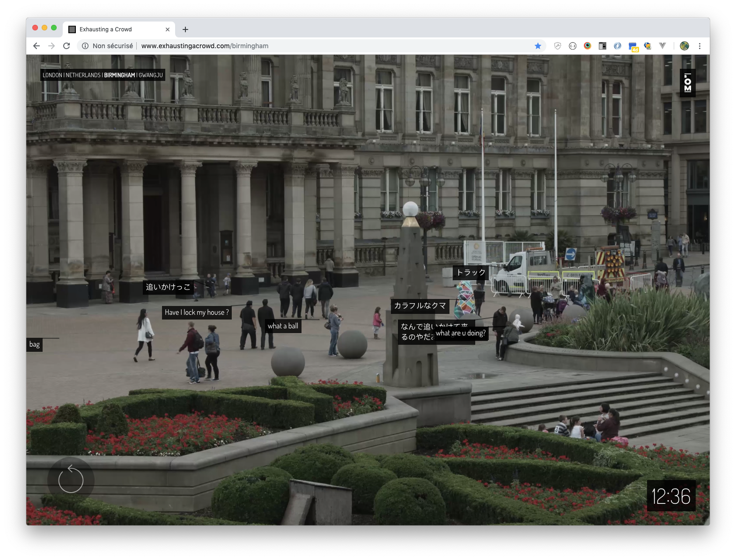Open the Vue devtools extension icon
736x560 pixels.
tap(662, 46)
